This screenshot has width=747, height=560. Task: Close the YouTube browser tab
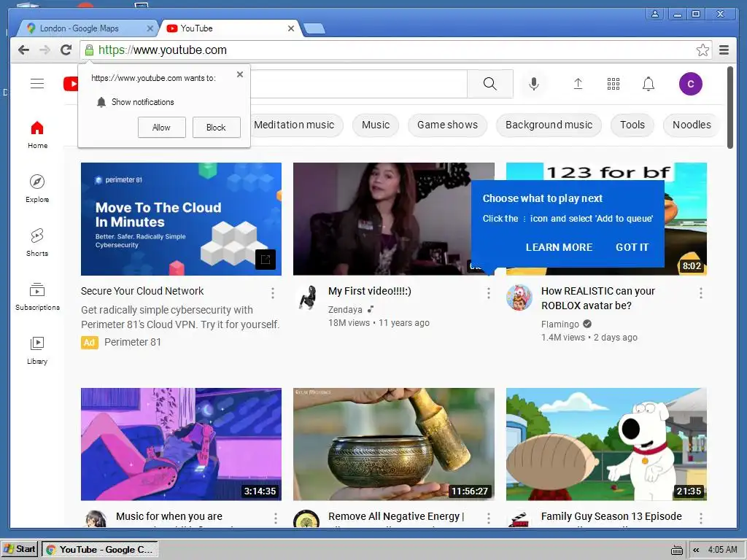coord(290,28)
